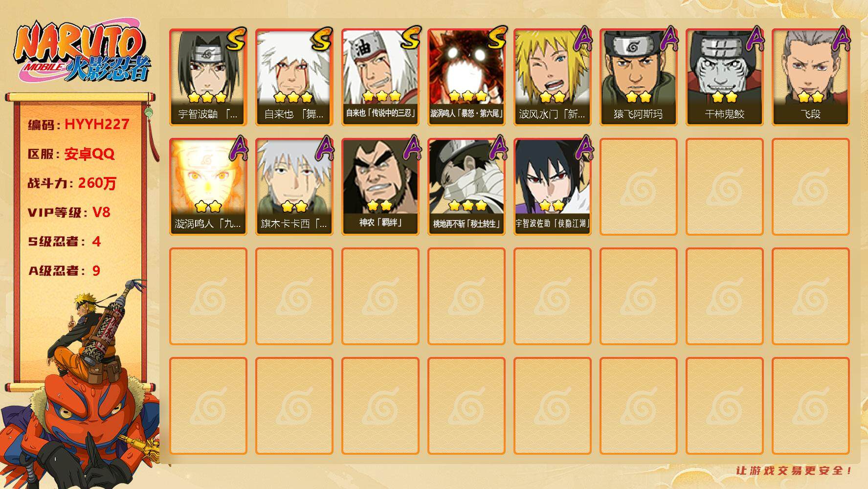Click the glowing 漩涡鸣人「九...」 card
Viewport: 868px width, 489px height.
click(208, 187)
